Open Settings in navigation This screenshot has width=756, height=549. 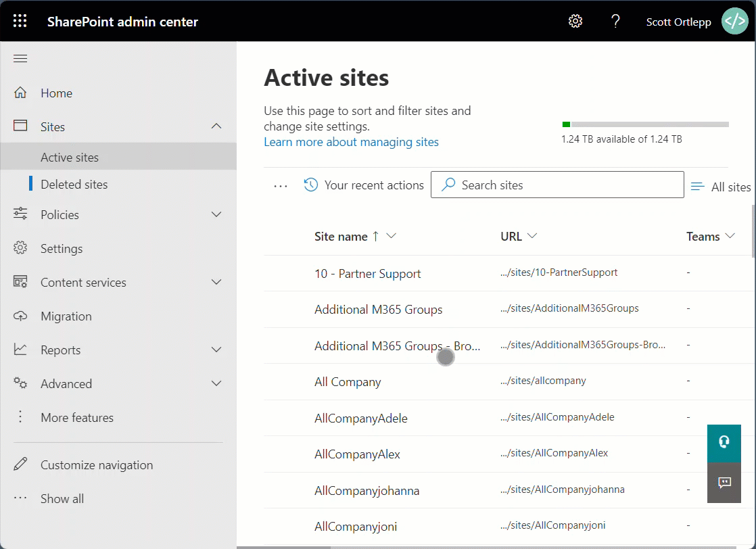(x=62, y=249)
